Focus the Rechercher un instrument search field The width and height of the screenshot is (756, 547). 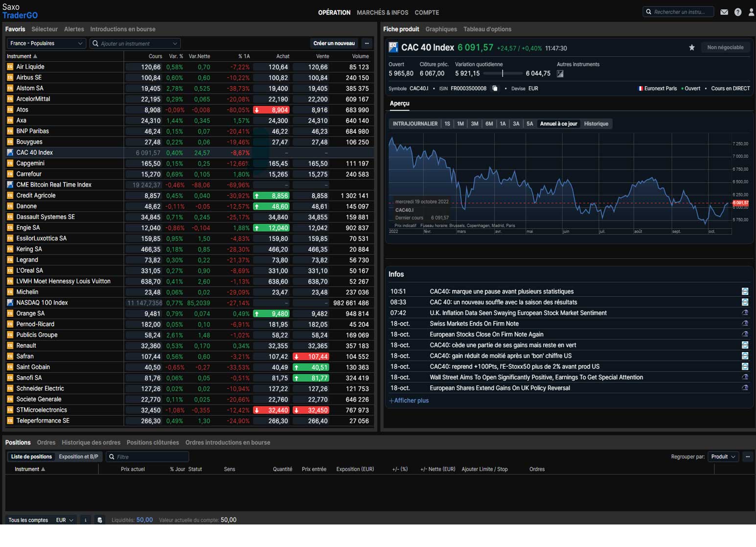[x=678, y=12]
